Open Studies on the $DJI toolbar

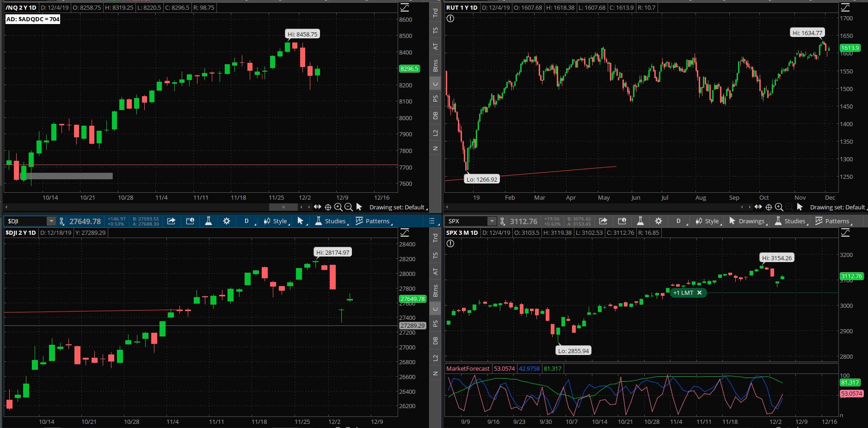coord(331,221)
